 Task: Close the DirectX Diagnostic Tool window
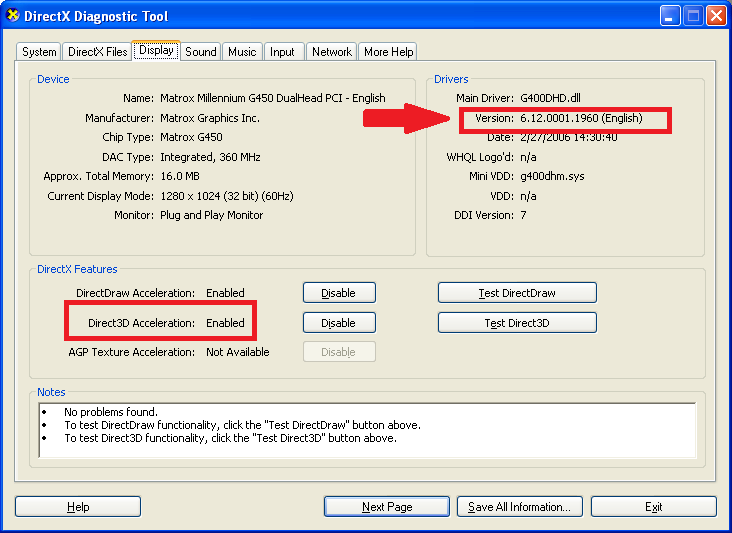point(716,16)
